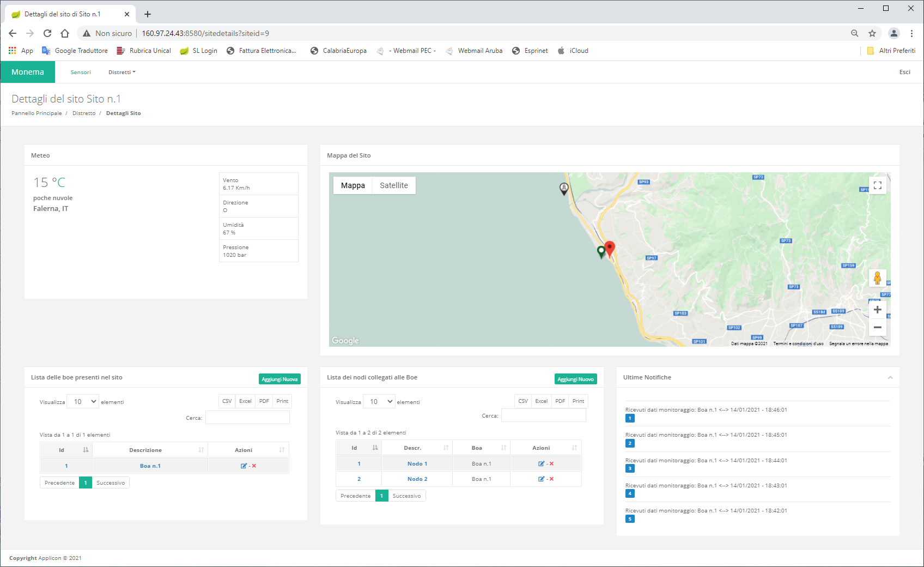Open buoy list Visualizza entries dropdown

tap(83, 402)
